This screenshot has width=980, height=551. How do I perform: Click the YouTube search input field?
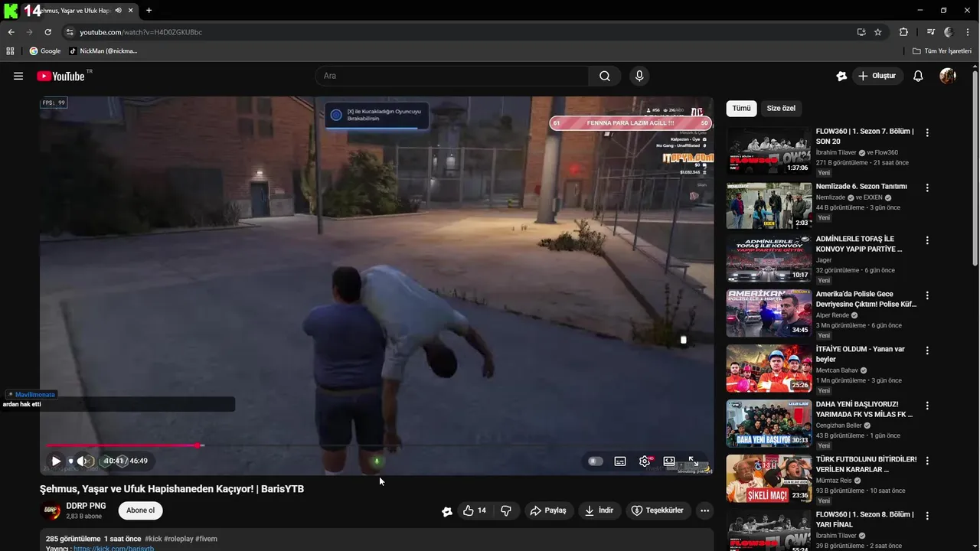[452, 76]
